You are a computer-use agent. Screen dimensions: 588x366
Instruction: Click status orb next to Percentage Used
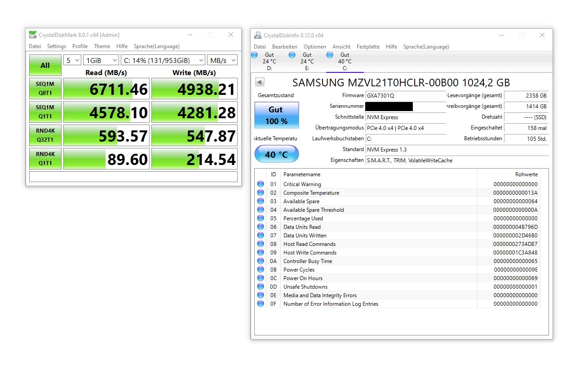(261, 218)
